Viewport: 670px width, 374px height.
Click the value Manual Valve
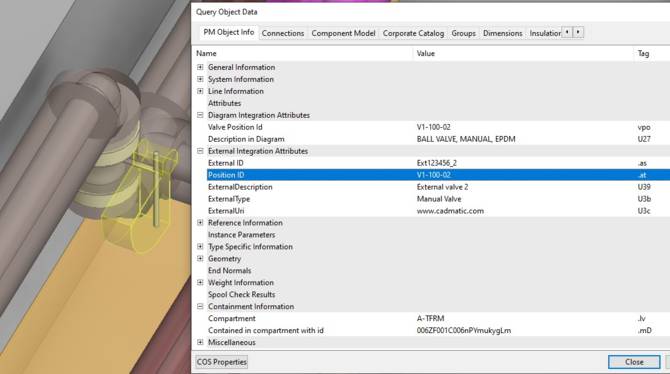[439, 199]
